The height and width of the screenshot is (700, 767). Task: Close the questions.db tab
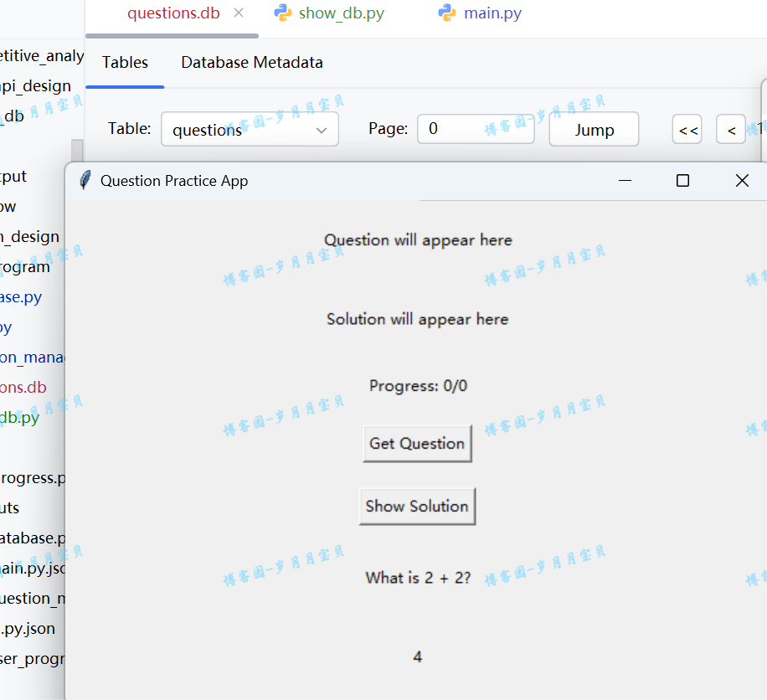point(239,13)
